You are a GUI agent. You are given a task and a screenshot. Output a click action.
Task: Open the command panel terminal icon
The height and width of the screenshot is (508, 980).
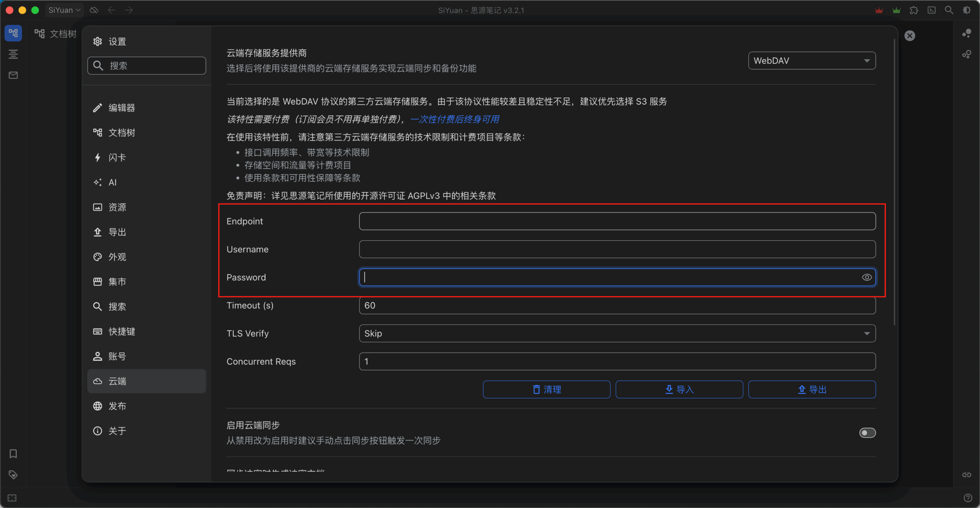click(x=931, y=10)
